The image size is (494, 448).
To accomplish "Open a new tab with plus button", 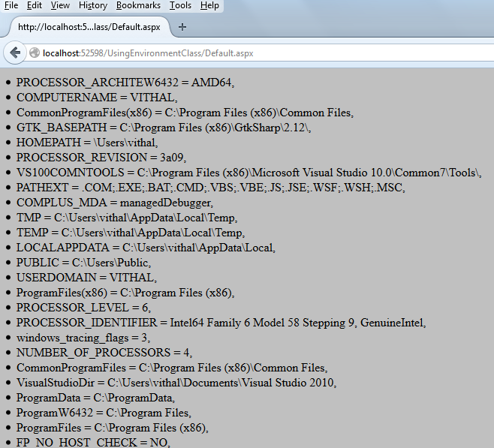I will click(182, 27).
